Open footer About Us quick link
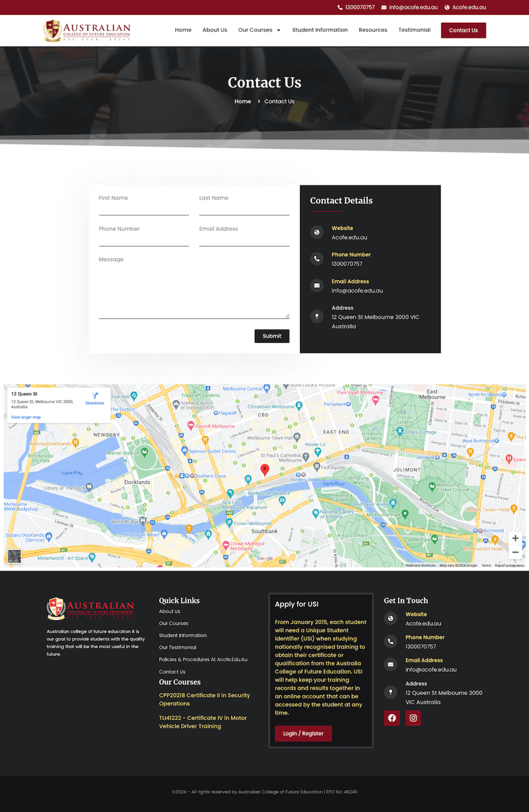This screenshot has width=529, height=812. coord(170,611)
